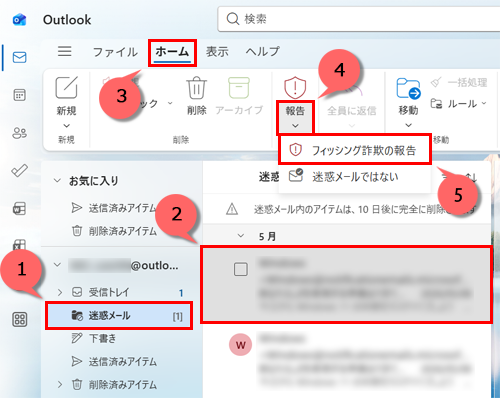Click the 削除 button label

pyautogui.click(x=197, y=110)
